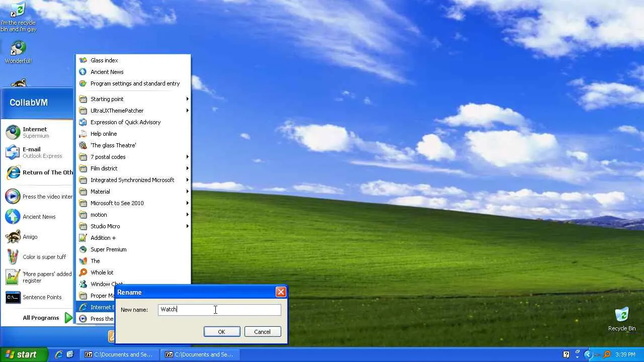Viewport: 644px width, 362px height.
Task: Expand the 'Studio Micro' submenu arrow
Action: 188,226
